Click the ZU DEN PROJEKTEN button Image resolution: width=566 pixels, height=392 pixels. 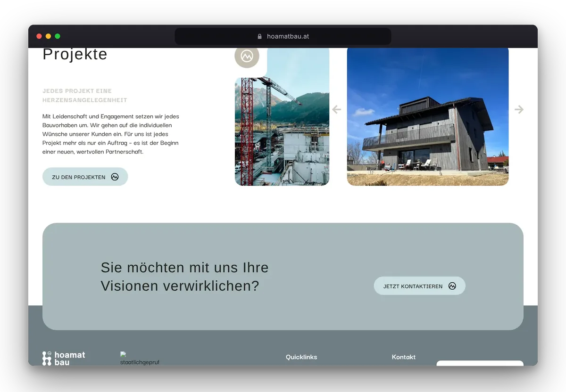click(85, 177)
